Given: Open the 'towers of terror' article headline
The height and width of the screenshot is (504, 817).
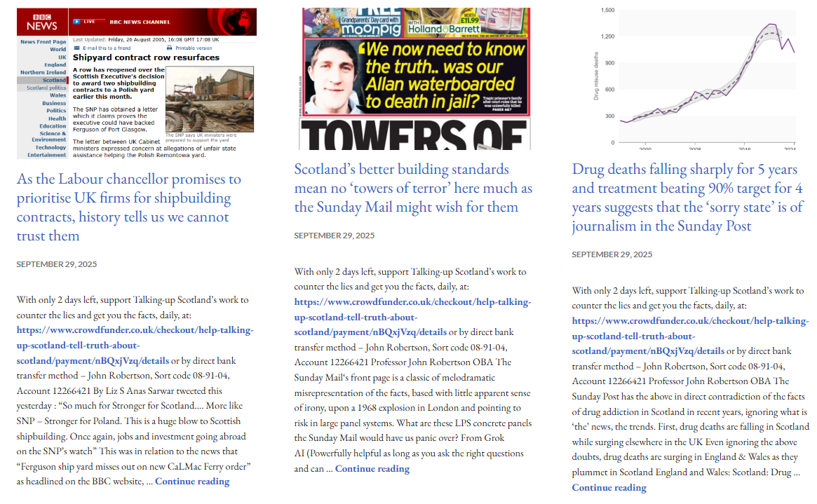Looking at the screenshot, I should (413, 188).
